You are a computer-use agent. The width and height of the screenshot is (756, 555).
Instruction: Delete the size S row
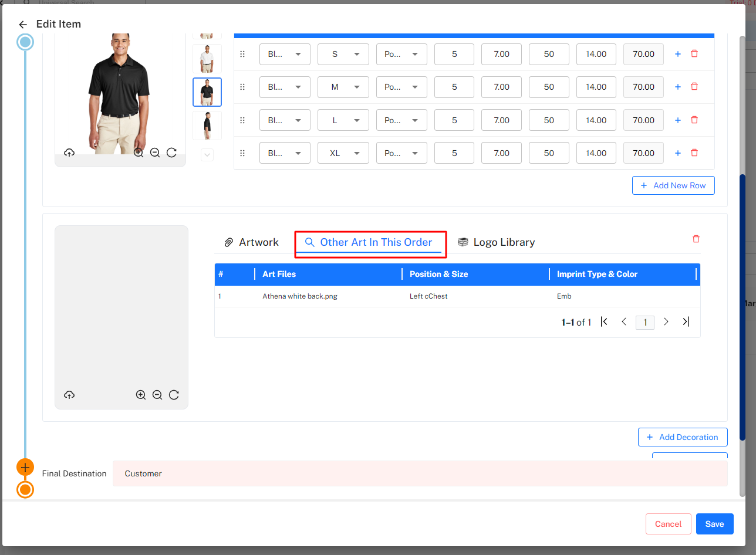pos(694,54)
